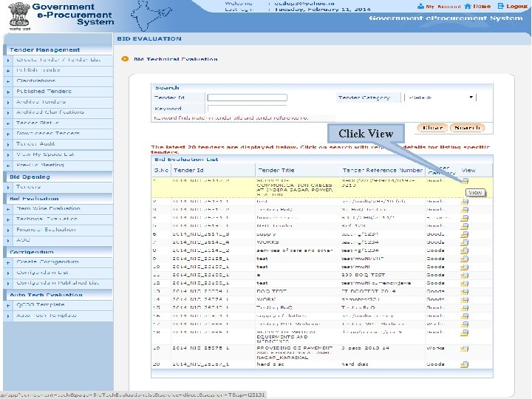Click tender title 'WORKS' cell

[267, 242]
